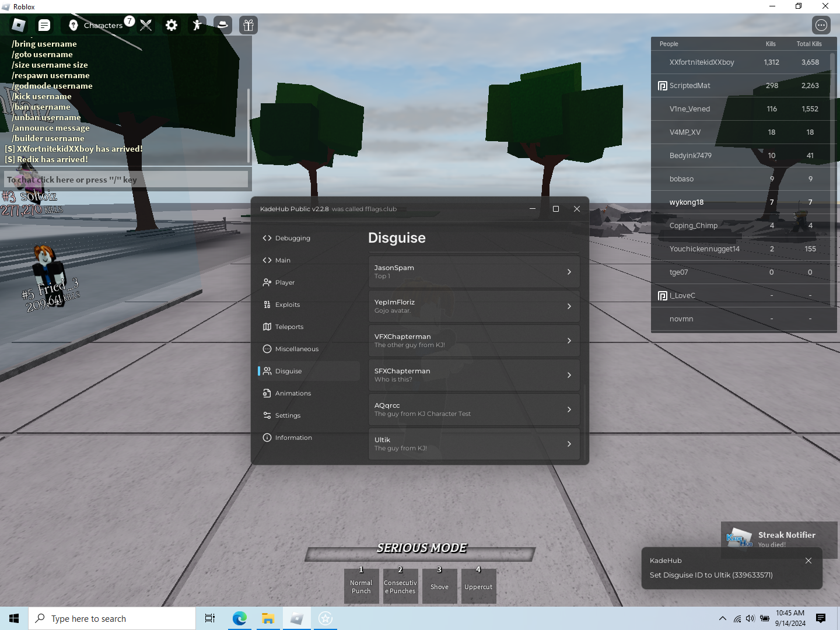Select the JasonSpam disguise

pyautogui.click(x=474, y=272)
